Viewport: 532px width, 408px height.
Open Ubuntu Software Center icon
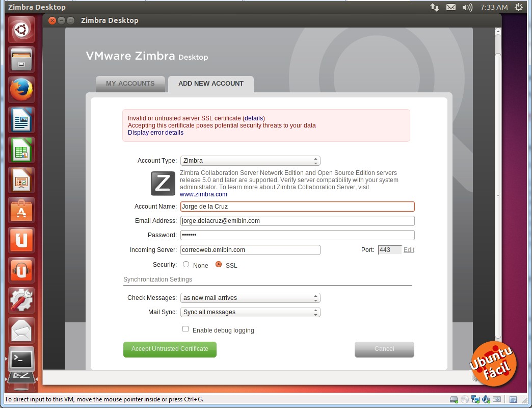coord(21,210)
